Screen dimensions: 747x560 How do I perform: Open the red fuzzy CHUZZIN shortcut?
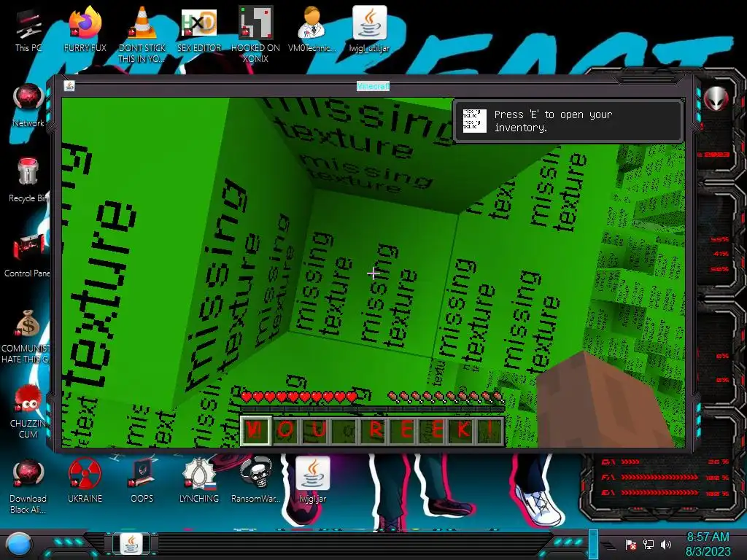tap(28, 412)
